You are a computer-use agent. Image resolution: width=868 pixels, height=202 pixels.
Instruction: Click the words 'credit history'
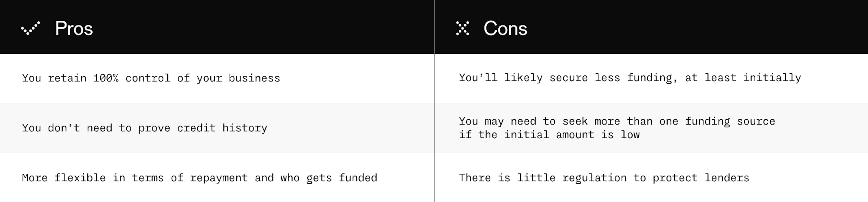coord(222,128)
